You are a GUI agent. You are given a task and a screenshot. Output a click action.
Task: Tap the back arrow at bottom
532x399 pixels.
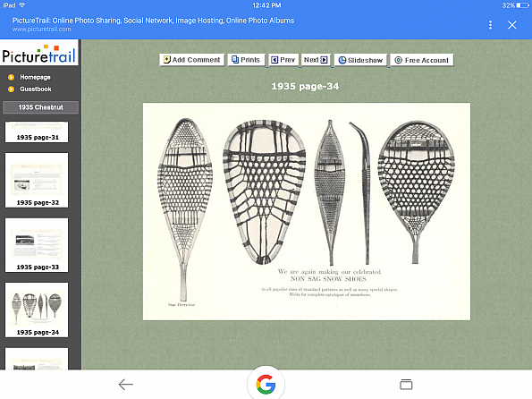click(x=125, y=385)
